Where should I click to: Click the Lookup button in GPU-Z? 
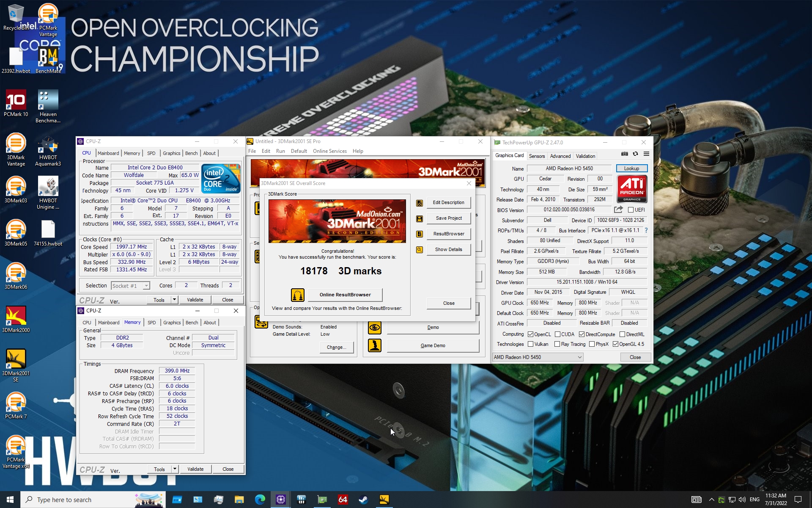[x=631, y=168]
